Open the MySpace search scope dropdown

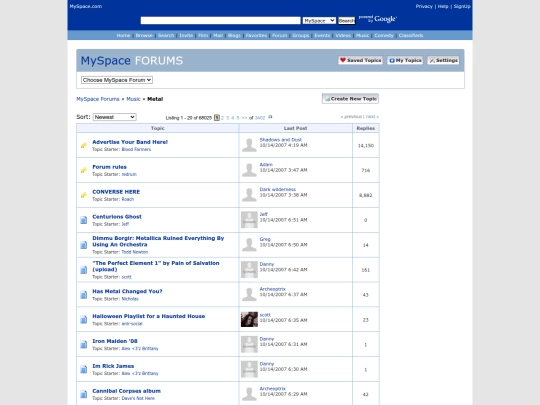click(x=319, y=21)
